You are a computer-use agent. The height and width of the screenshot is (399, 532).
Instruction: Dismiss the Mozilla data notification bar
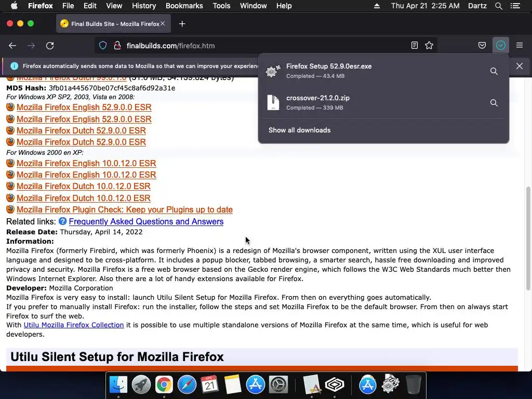pos(520,66)
